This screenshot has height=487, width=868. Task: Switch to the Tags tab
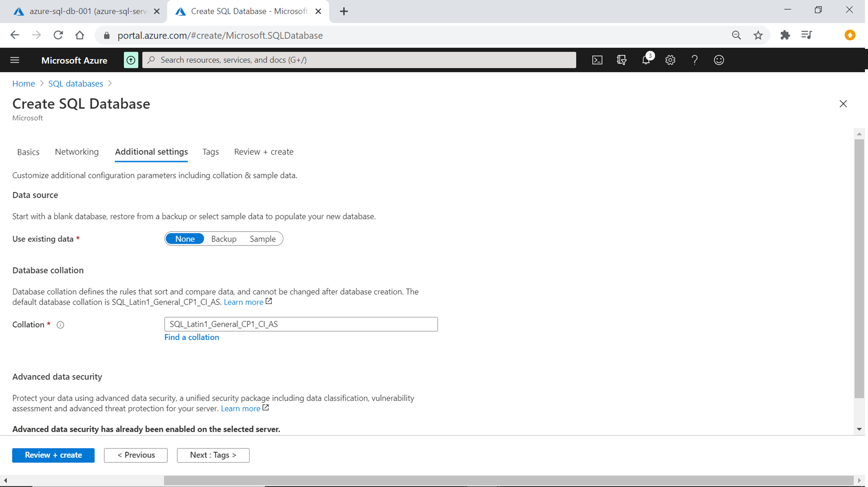tap(211, 152)
